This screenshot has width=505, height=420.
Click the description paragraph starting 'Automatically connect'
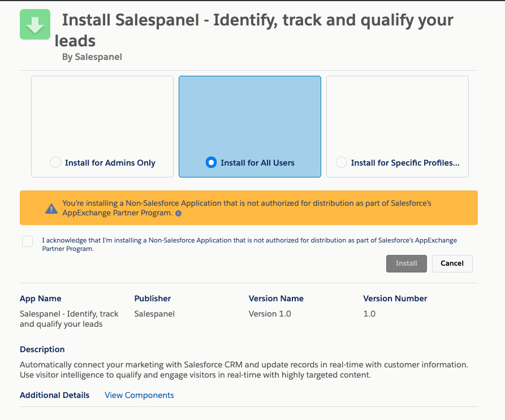[244, 370]
